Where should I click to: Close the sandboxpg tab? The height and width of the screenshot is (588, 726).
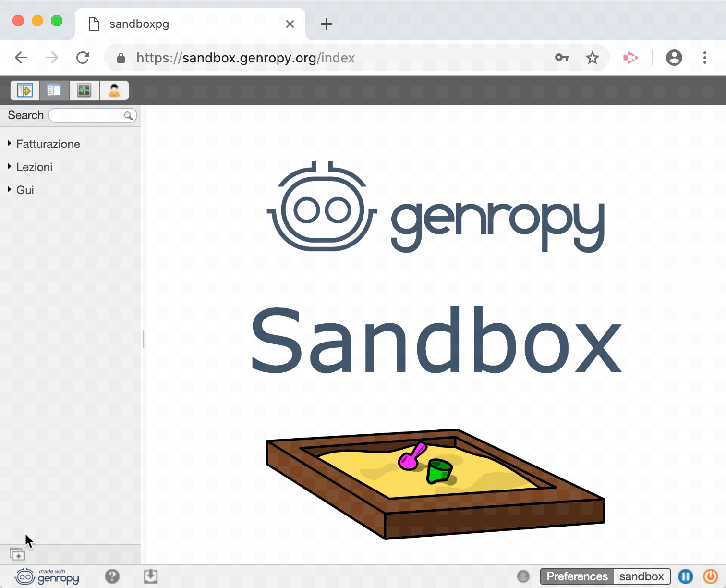click(290, 24)
